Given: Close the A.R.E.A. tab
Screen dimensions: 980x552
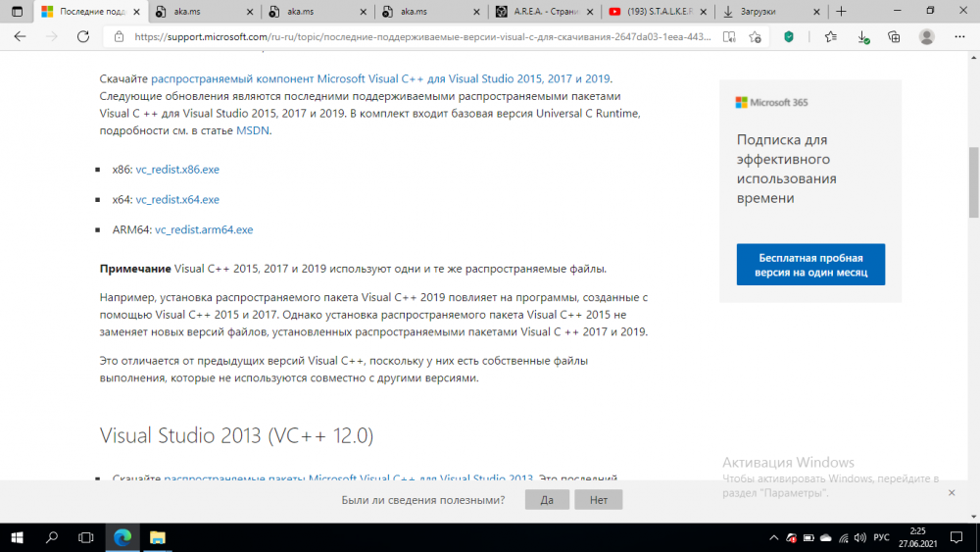Looking at the screenshot, I should (x=590, y=12).
